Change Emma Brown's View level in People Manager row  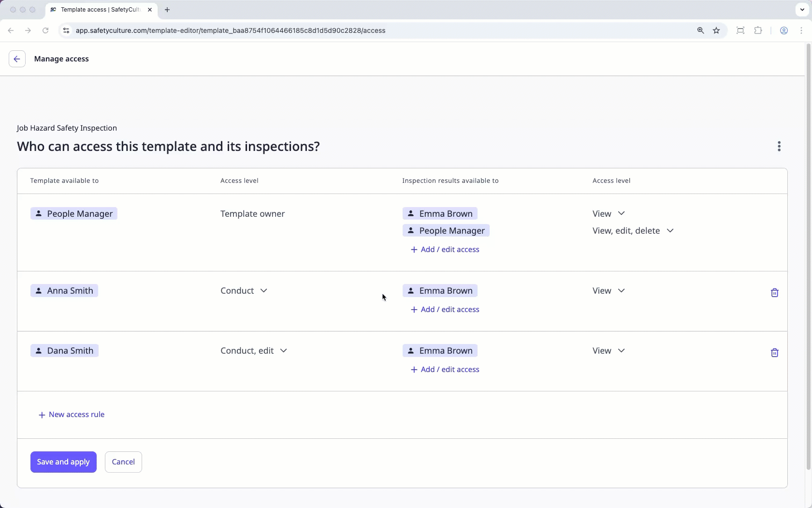pyautogui.click(x=609, y=214)
